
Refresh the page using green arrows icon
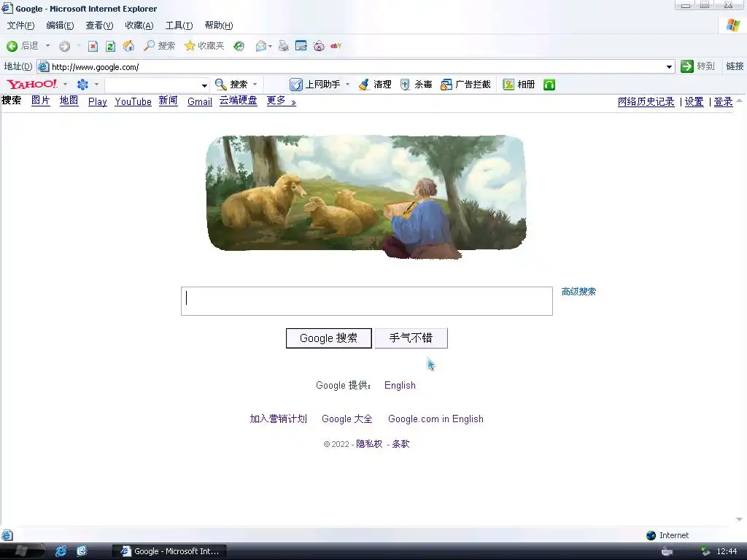(x=111, y=46)
